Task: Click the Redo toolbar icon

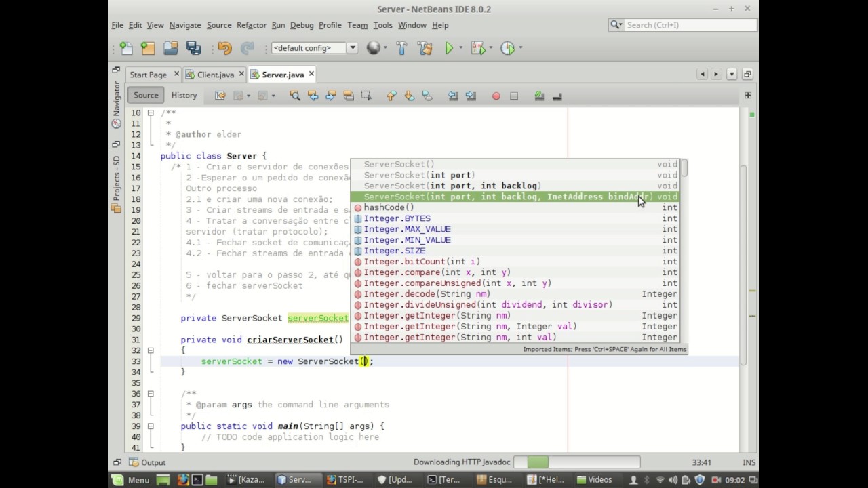Action: 248,48
